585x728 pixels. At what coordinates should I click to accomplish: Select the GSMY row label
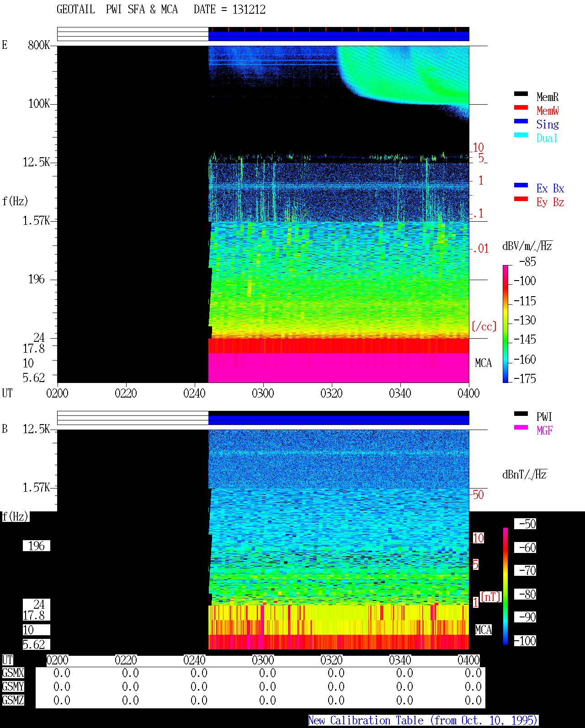point(13,686)
